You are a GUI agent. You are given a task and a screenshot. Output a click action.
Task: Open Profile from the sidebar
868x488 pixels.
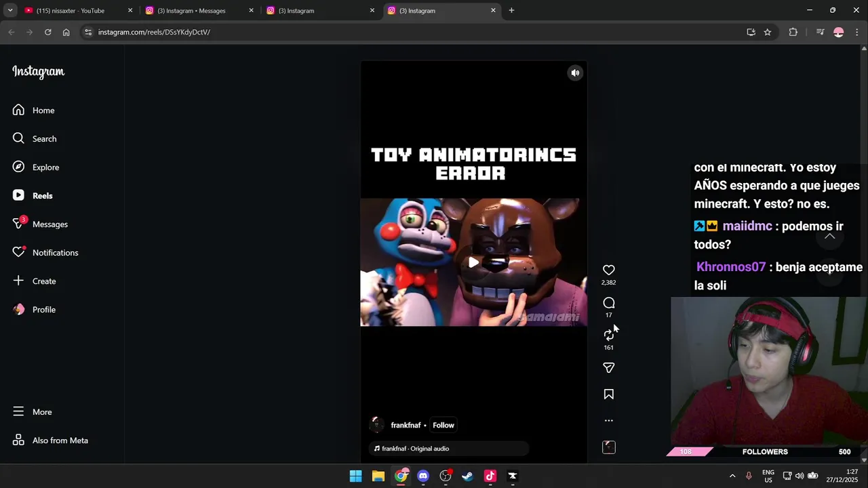[x=34, y=310]
